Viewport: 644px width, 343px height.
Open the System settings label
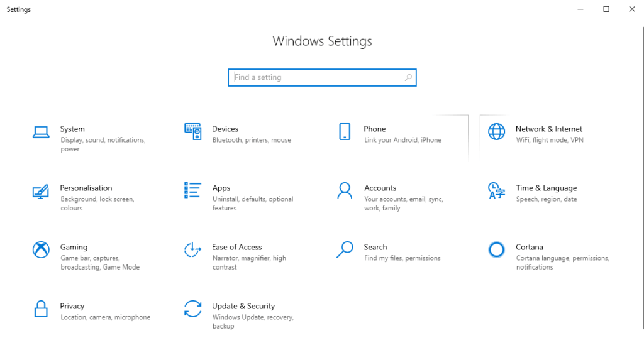coord(72,129)
